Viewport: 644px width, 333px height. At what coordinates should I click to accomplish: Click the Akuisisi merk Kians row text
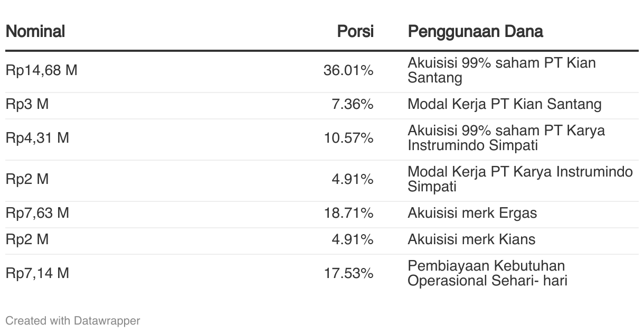(x=471, y=239)
